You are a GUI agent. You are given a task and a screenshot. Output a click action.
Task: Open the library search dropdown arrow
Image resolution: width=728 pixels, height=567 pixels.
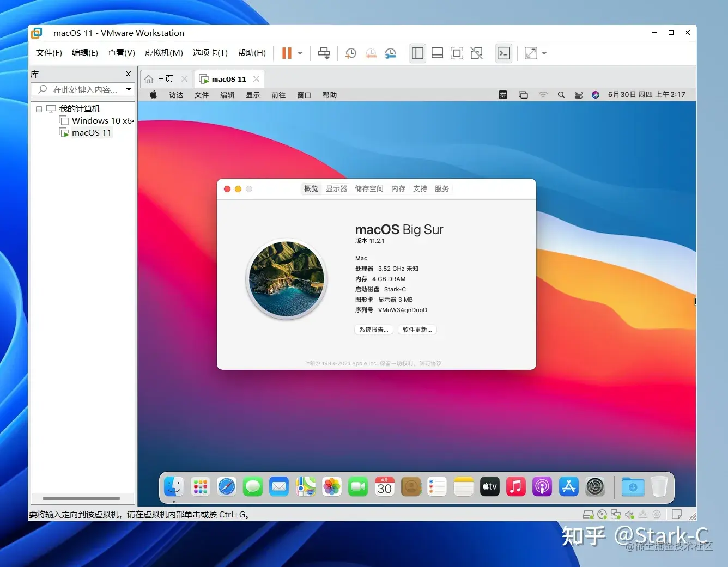(x=129, y=89)
